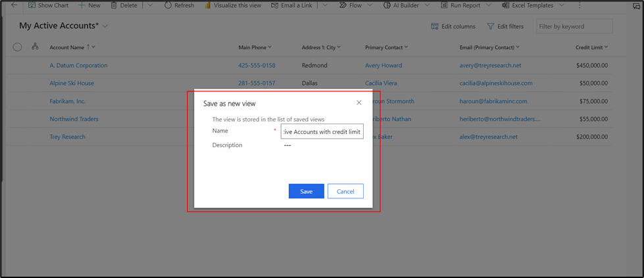The image size is (644, 278).
Task: Toggle the select-all rows circle
Action: pos(17,47)
